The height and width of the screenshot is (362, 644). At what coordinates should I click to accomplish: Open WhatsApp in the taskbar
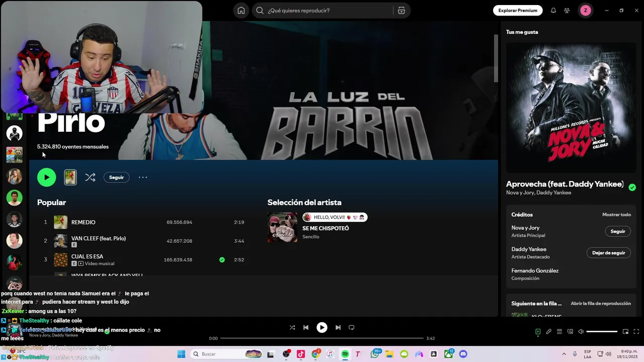(375, 354)
